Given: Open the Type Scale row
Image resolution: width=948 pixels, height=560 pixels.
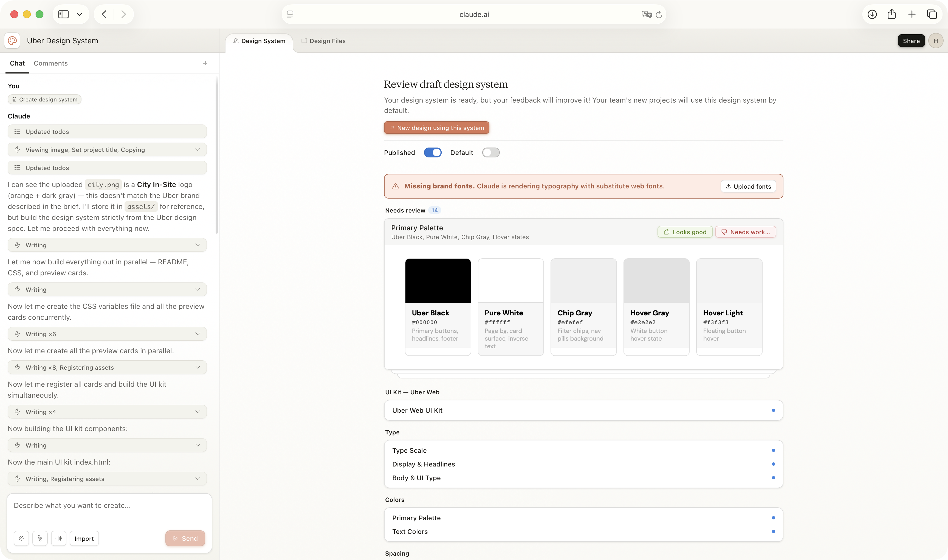Looking at the screenshot, I should click(583, 451).
